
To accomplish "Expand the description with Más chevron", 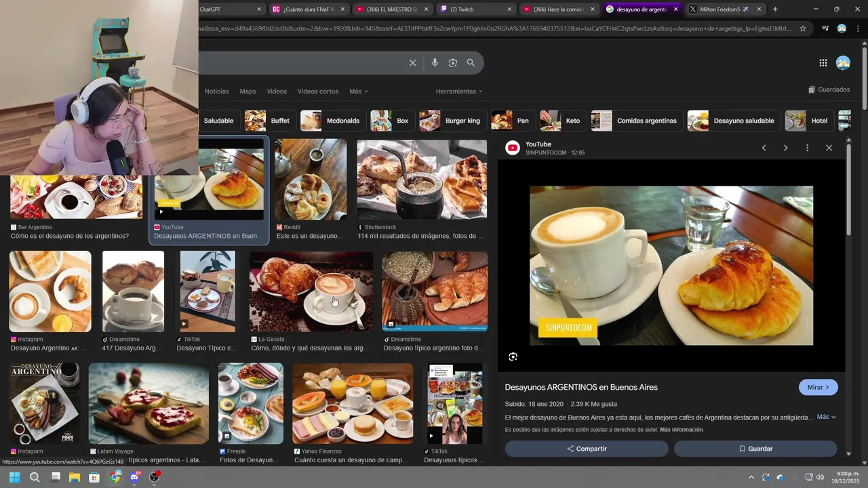I will [x=826, y=417].
